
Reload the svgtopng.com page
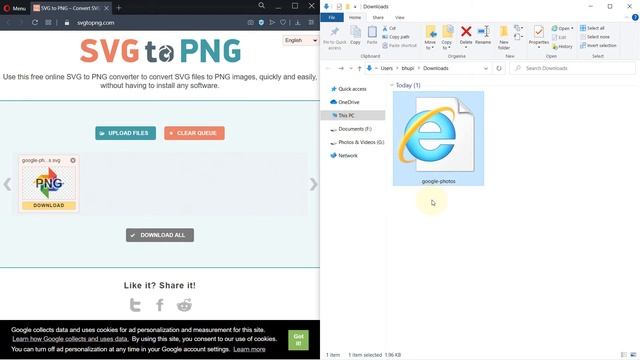(35, 22)
